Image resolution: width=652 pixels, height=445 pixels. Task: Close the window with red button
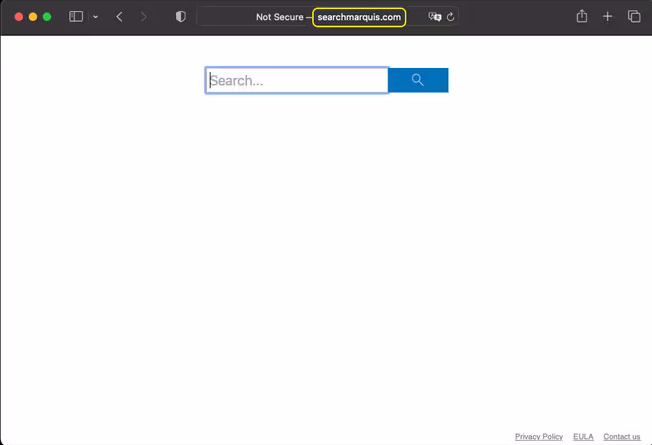(18, 17)
